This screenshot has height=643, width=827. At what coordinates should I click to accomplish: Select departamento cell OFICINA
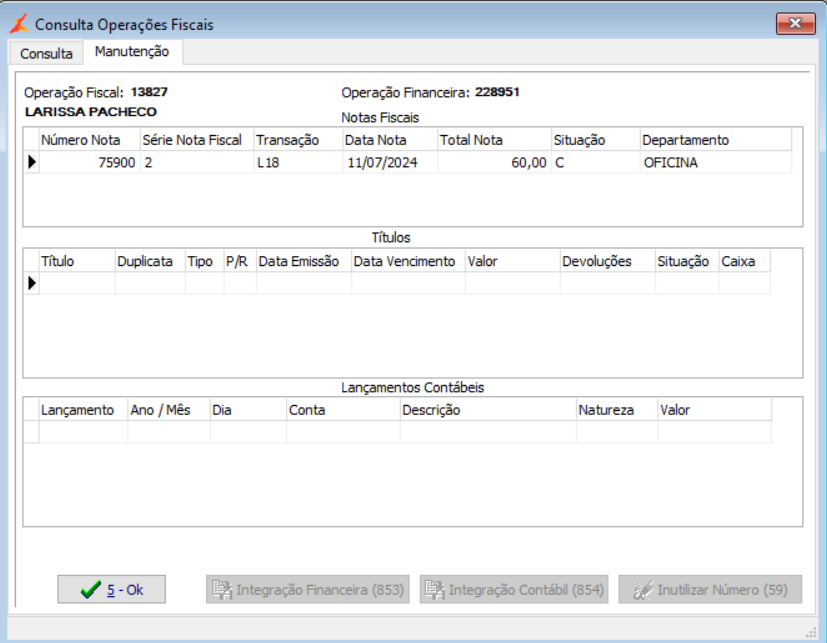pyautogui.click(x=716, y=162)
